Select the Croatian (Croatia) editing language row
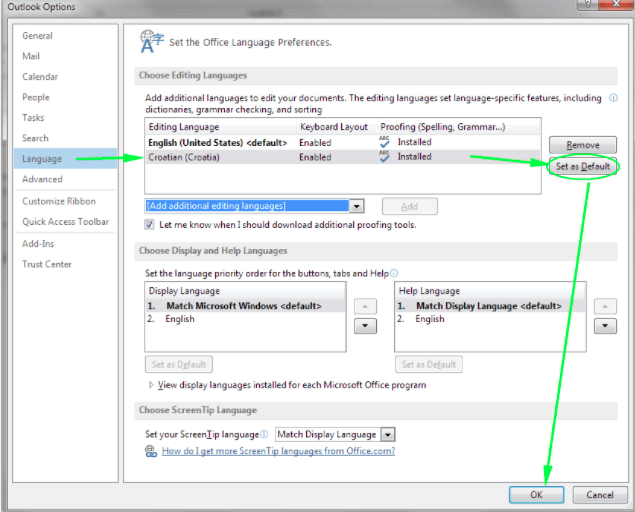This screenshot has height=512, width=635. coord(342,157)
